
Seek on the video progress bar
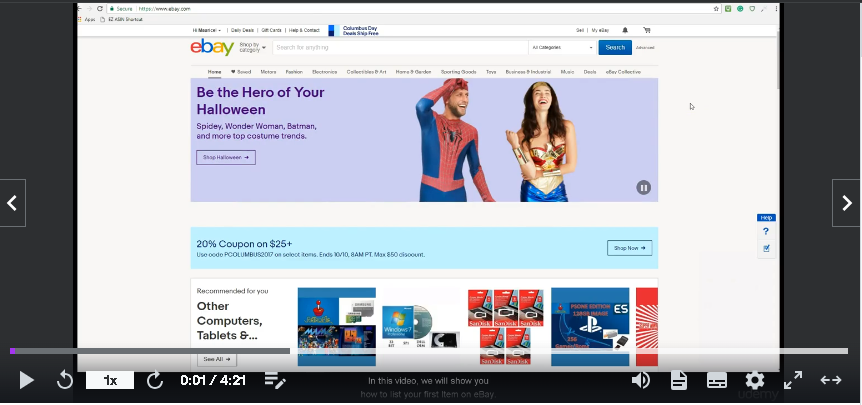point(429,351)
